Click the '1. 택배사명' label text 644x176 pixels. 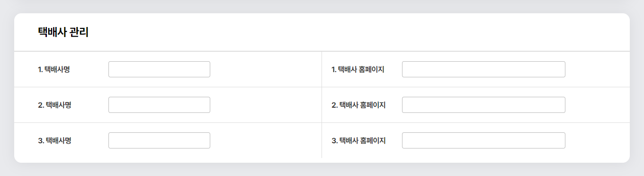(54, 69)
